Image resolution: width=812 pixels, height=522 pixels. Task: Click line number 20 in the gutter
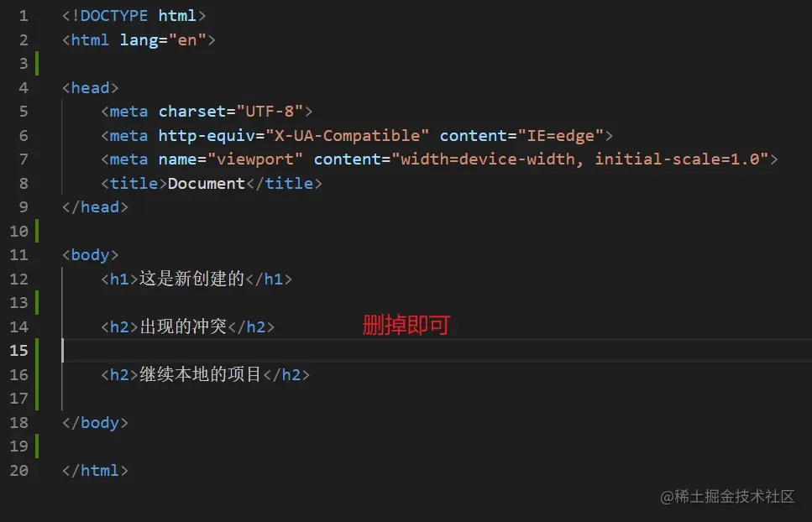click(x=18, y=470)
